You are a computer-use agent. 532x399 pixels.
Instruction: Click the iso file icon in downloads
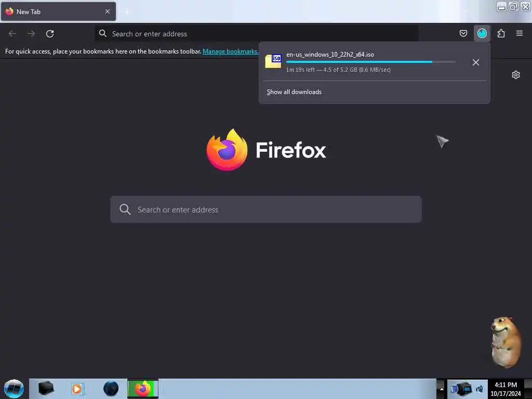[x=273, y=61]
